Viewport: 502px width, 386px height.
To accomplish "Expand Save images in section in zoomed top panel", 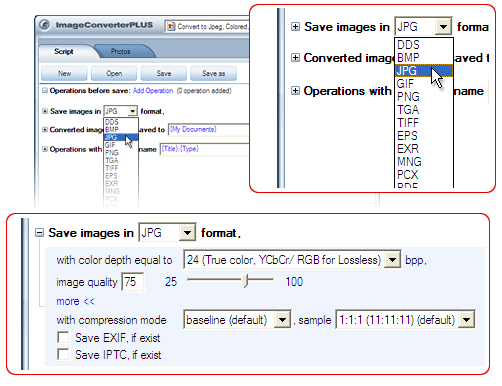I will (x=295, y=26).
